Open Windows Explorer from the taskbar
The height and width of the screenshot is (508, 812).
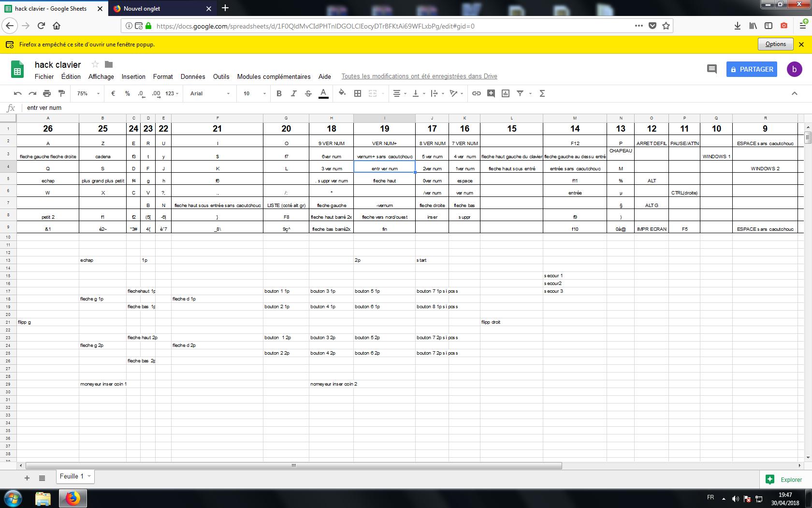pyautogui.click(x=43, y=498)
